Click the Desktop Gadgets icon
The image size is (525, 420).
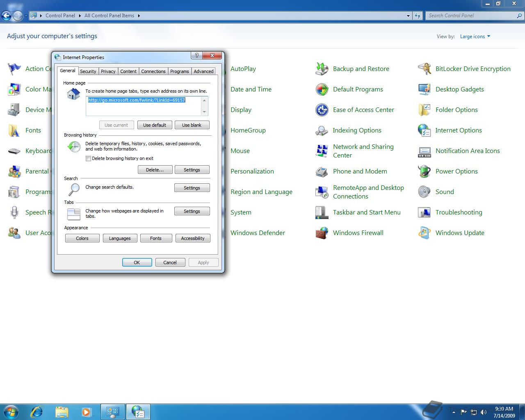(x=425, y=89)
